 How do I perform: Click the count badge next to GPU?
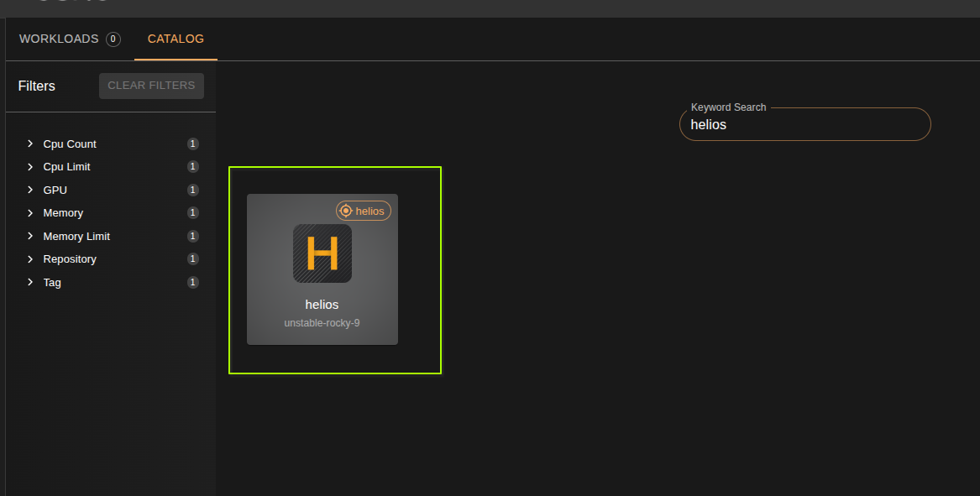tap(192, 190)
